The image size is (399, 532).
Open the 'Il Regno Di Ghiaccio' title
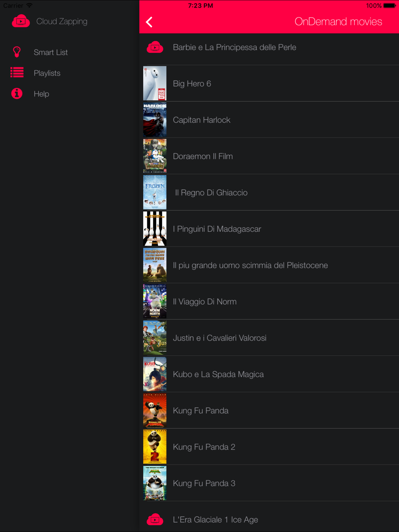211,193
